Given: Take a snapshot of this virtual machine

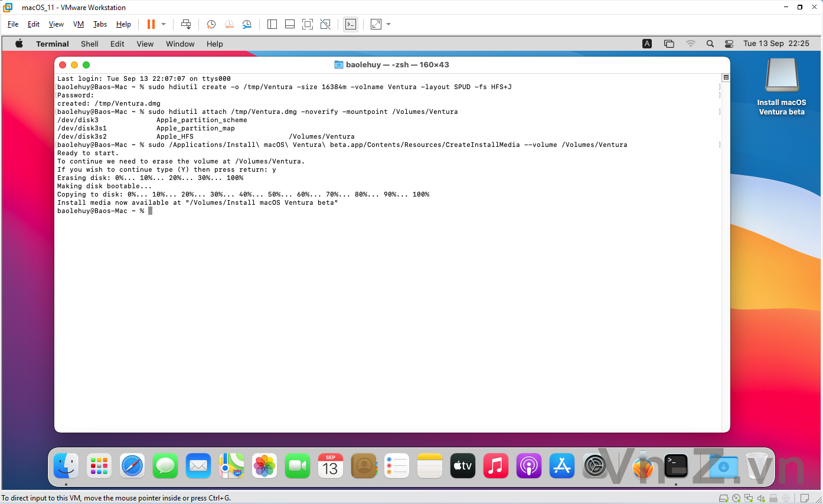Looking at the screenshot, I should tap(211, 24).
